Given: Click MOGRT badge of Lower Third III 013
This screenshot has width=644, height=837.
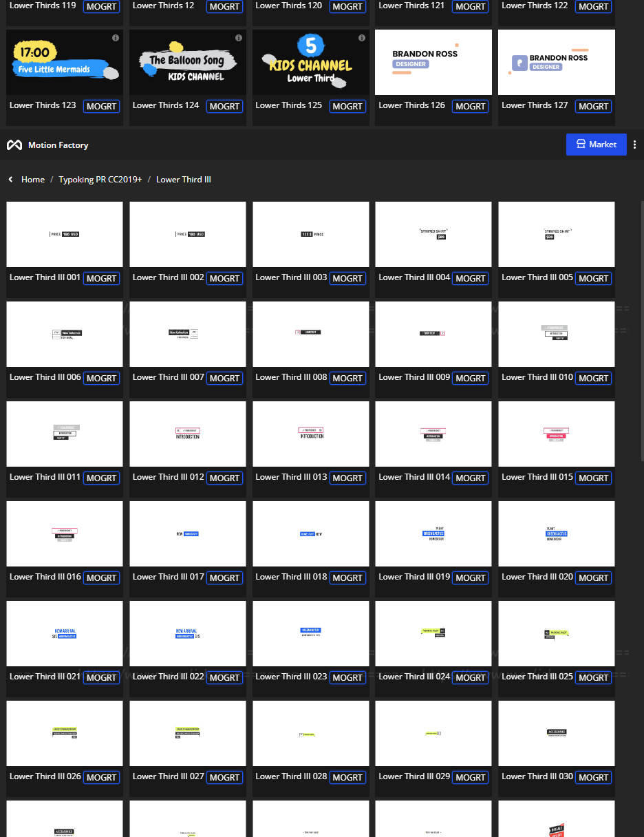Looking at the screenshot, I should pyautogui.click(x=347, y=478).
